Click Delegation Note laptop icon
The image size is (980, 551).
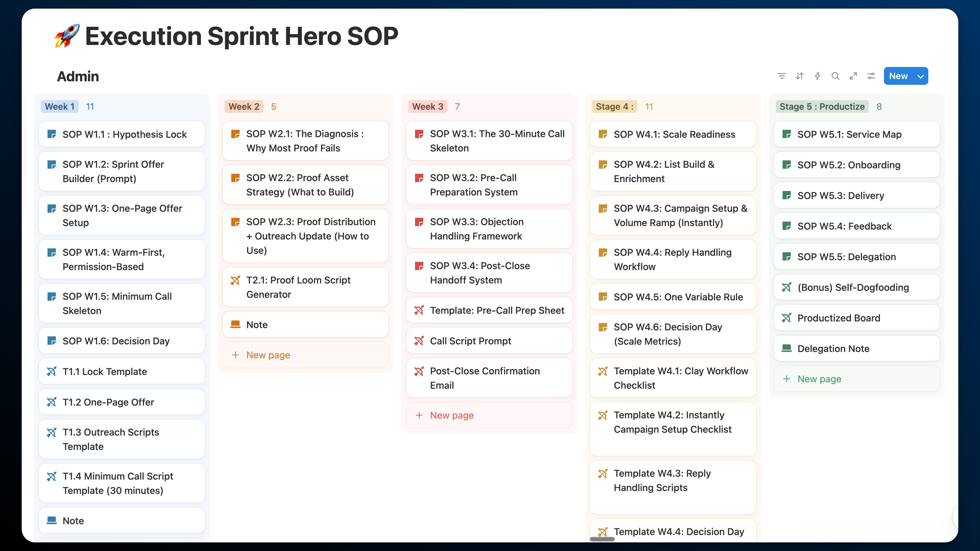[x=786, y=348]
